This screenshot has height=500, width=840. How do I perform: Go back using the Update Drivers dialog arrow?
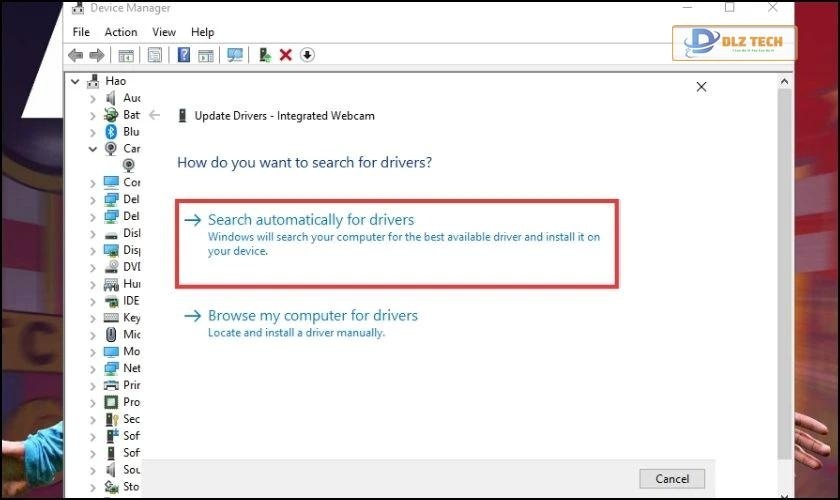tap(155, 116)
